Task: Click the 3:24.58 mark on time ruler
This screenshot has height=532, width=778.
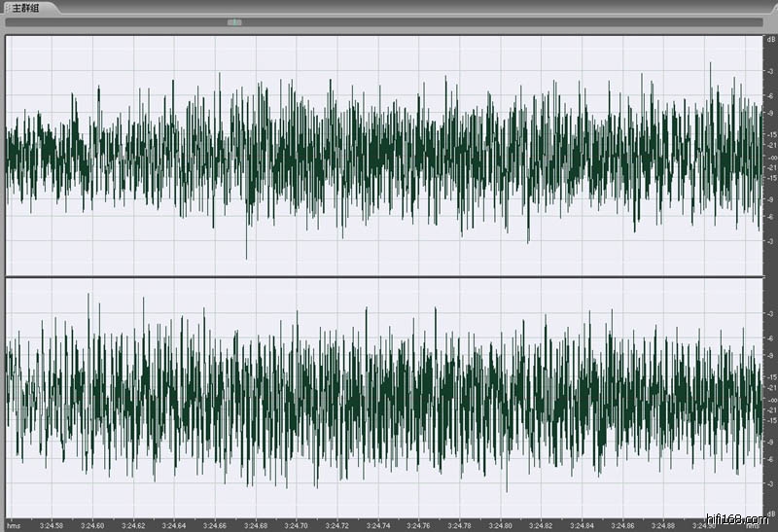Action: (x=53, y=525)
